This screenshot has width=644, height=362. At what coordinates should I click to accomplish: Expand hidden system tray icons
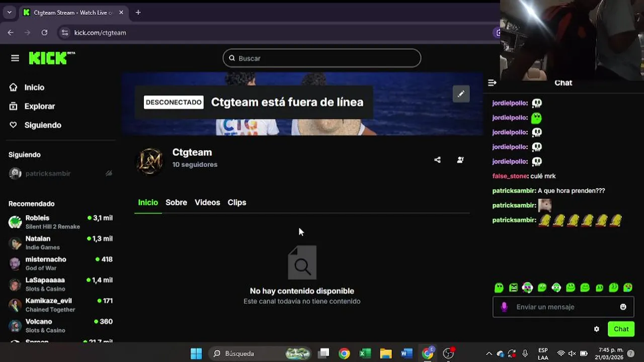[x=489, y=353]
